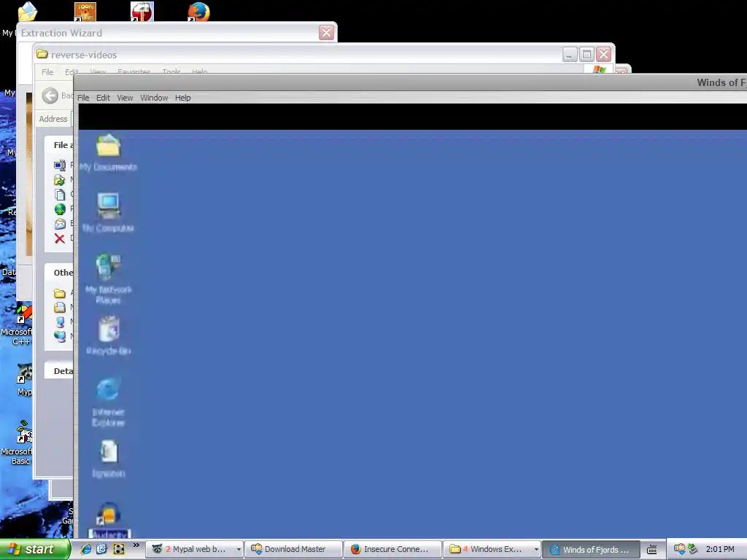Click the network places icon under Other Places

click(x=60, y=336)
